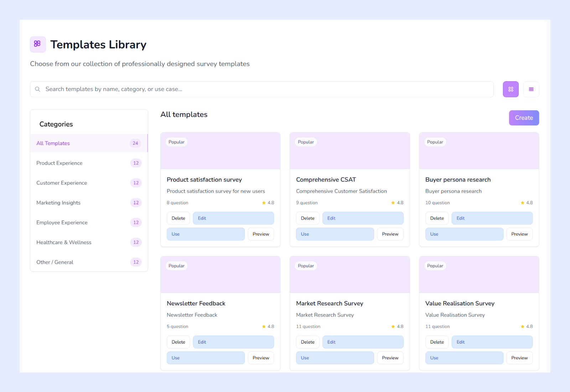Open the Other / General category

tap(55, 262)
